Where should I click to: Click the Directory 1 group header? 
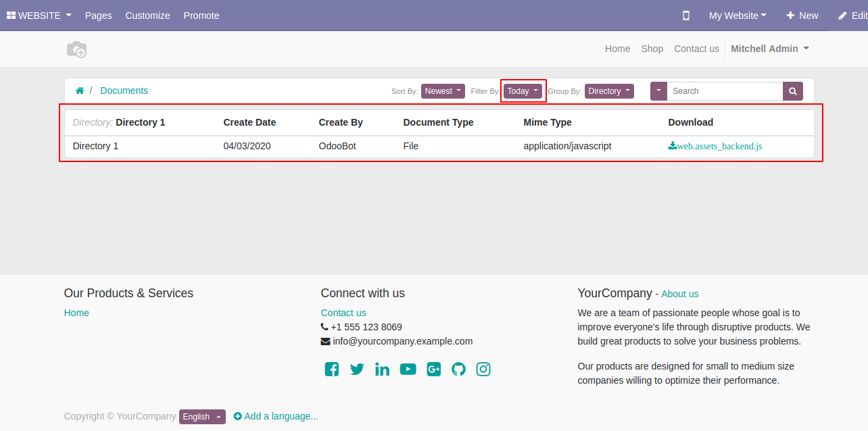[x=119, y=122]
